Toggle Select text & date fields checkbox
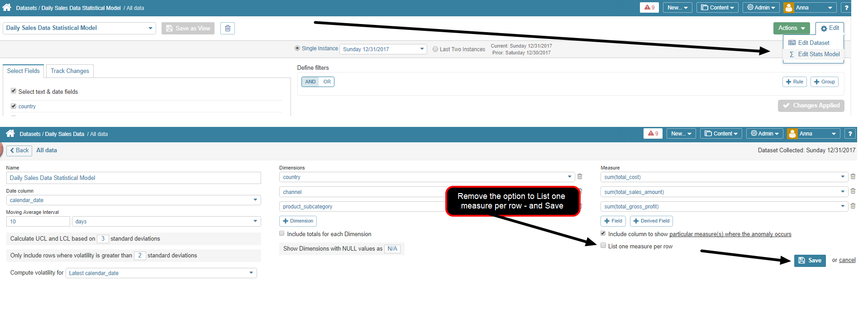This screenshot has width=868, height=310. (x=14, y=91)
